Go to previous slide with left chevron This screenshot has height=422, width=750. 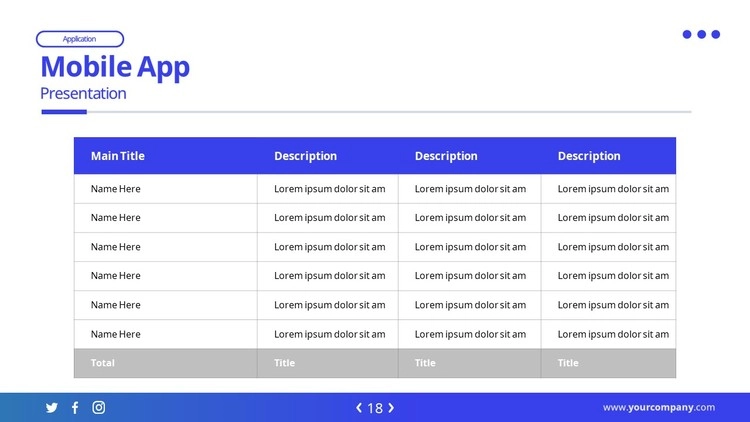(x=359, y=407)
